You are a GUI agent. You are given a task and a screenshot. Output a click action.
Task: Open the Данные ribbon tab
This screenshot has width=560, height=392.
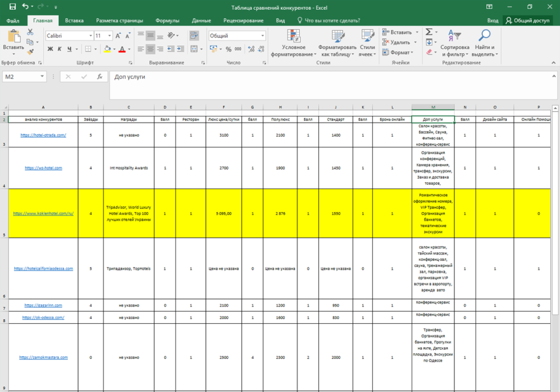tap(201, 21)
